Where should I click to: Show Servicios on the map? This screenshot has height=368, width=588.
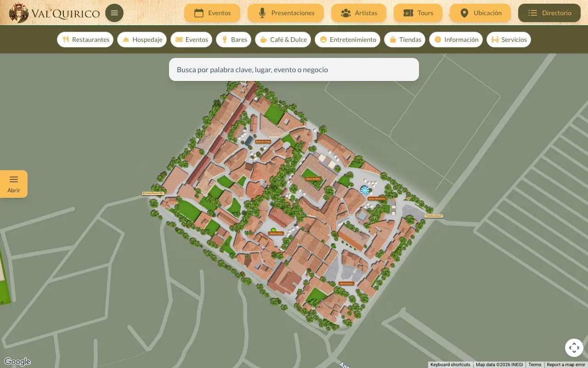[x=509, y=40]
